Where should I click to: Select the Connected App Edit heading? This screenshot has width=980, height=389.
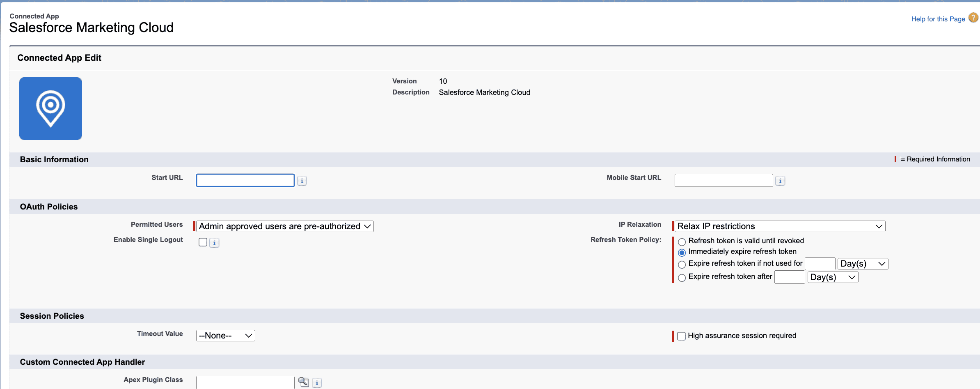59,58
